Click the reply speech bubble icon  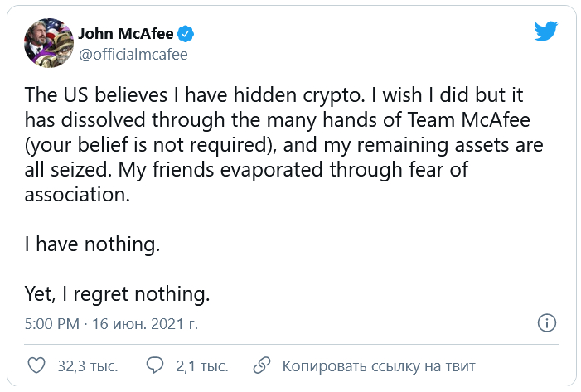click(x=154, y=365)
